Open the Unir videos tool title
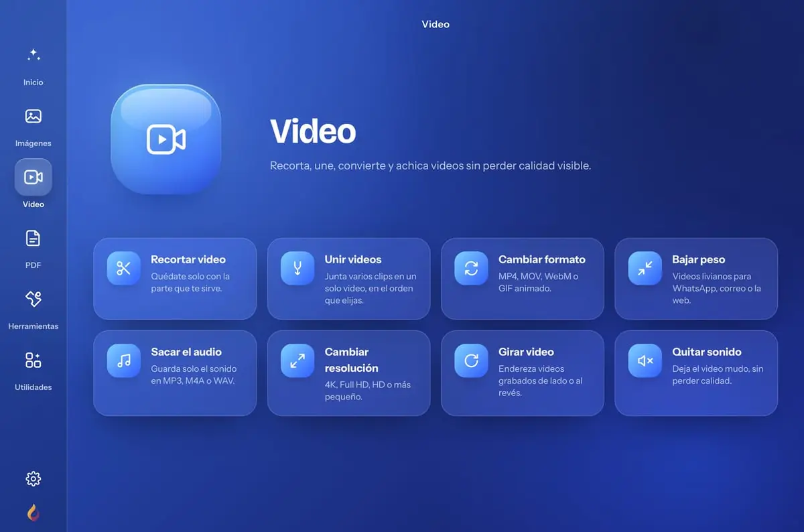The width and height of the screenshot is (804, 532). click(353, 259)
